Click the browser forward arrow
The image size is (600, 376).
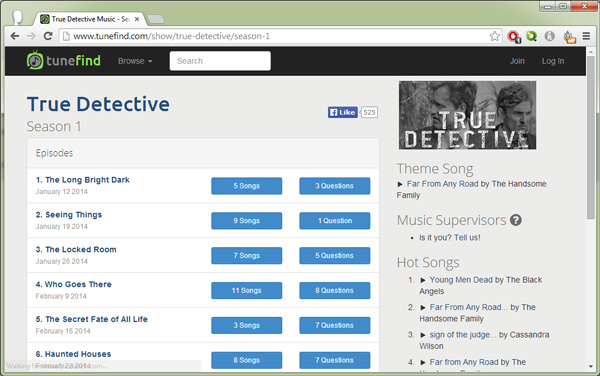(x=31, y=36)
